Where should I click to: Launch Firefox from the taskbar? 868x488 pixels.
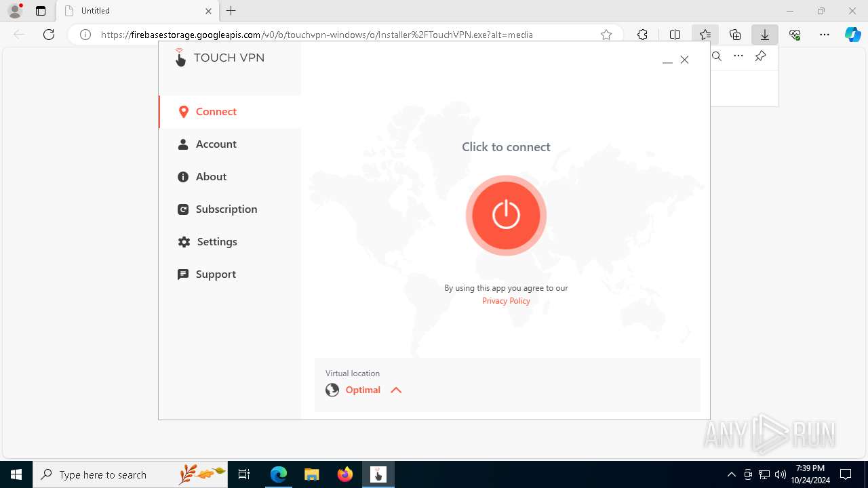(x=345, y=474)
